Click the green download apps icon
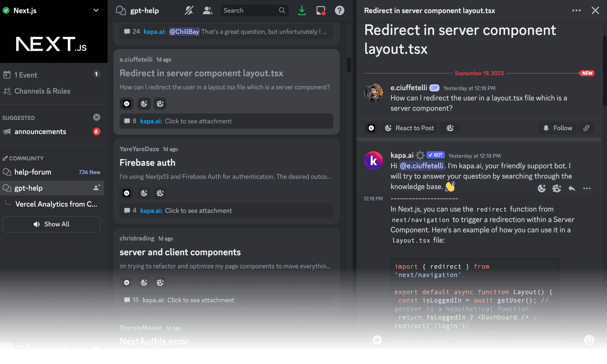This screenshot has height=364, width=607. 302,10
